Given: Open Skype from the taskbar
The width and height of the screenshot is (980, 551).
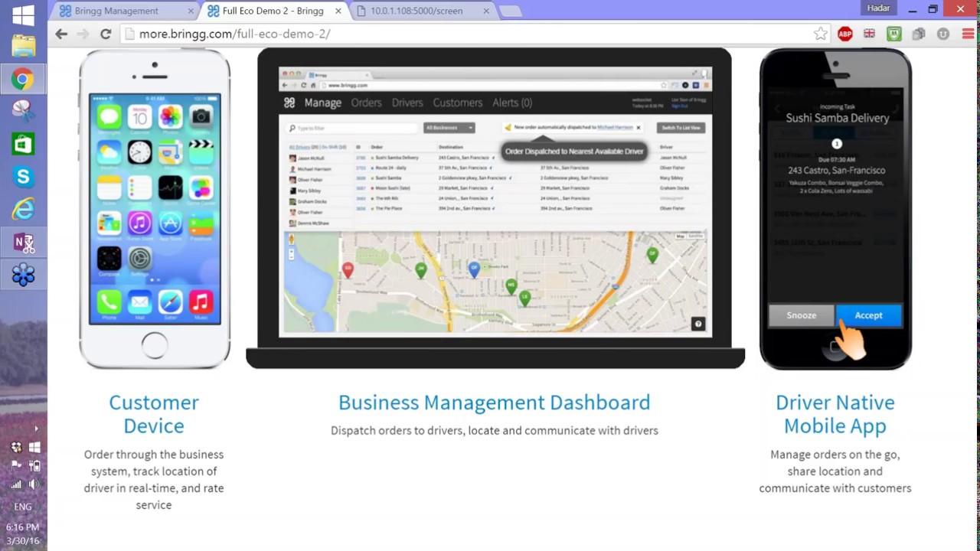Looking at the screenshot, I should [x=23, y=177].
